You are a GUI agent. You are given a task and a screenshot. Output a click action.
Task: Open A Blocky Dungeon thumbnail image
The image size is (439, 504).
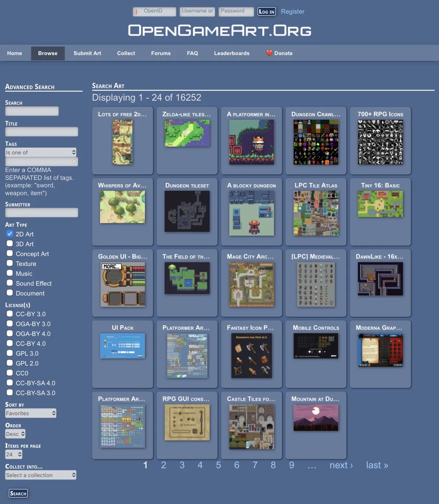coord(251,213)
